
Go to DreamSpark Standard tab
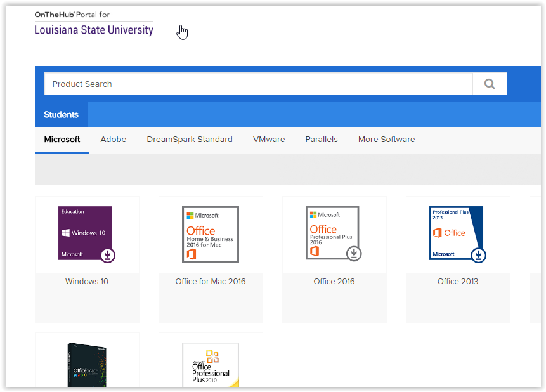pos(190,140)
